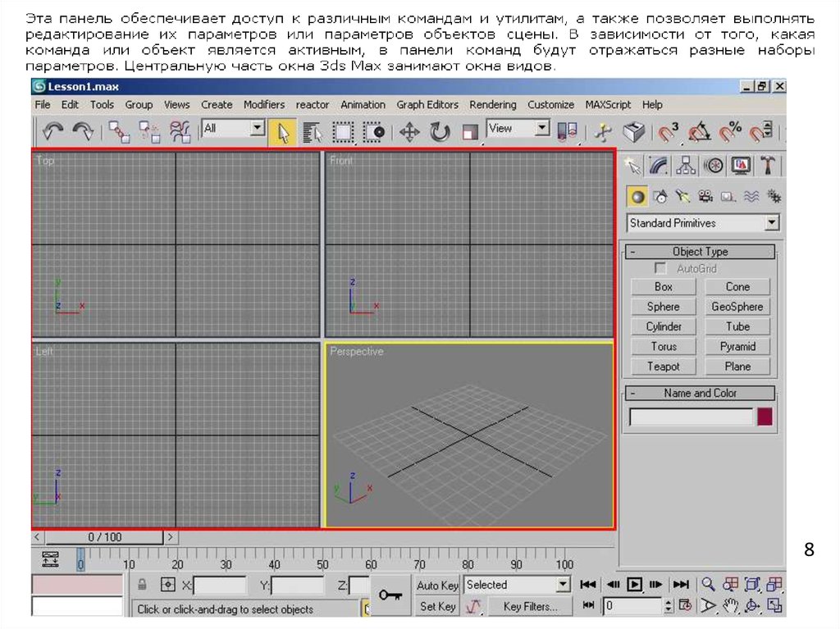The height and width of the screenshot is (629, 840).
Task: Enable the AutoGrid checkbox
Action: click(660, 268)
